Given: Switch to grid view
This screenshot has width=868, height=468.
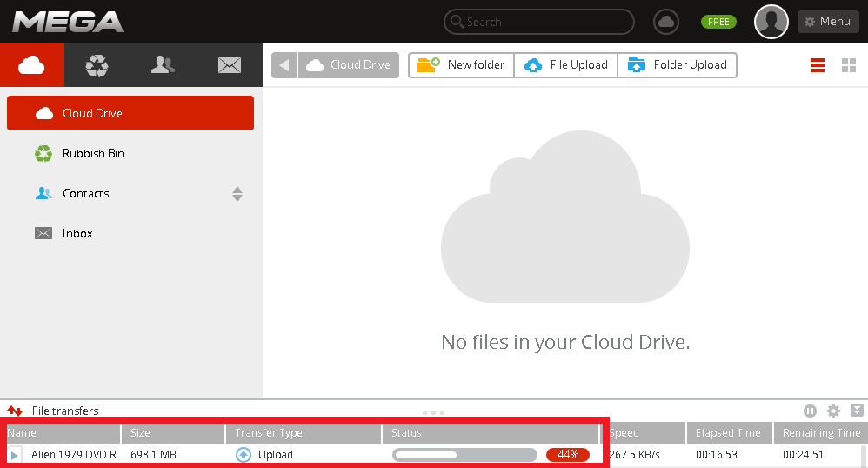Looking at the screenshot, I should [849, 65].
